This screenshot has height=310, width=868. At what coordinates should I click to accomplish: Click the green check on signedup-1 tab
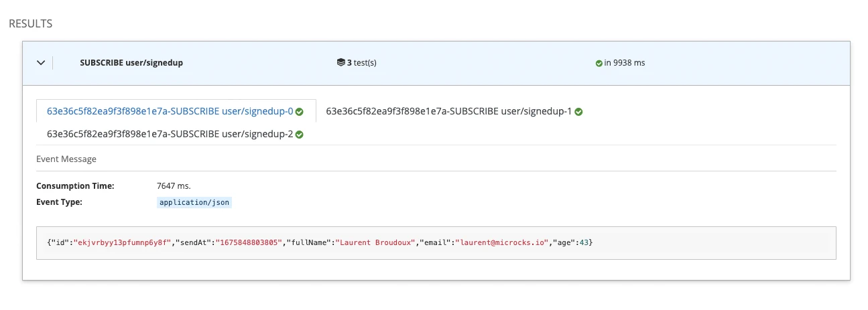578,112
